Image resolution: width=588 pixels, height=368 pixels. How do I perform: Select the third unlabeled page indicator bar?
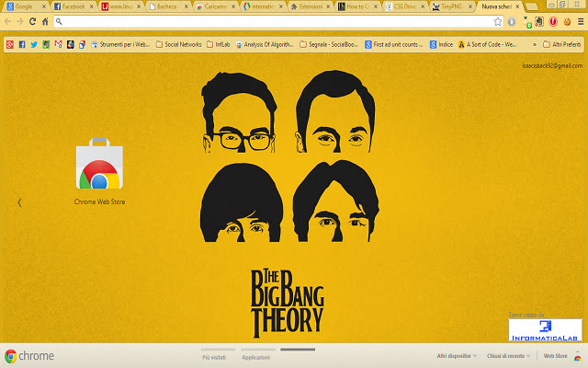pos(298,350)
